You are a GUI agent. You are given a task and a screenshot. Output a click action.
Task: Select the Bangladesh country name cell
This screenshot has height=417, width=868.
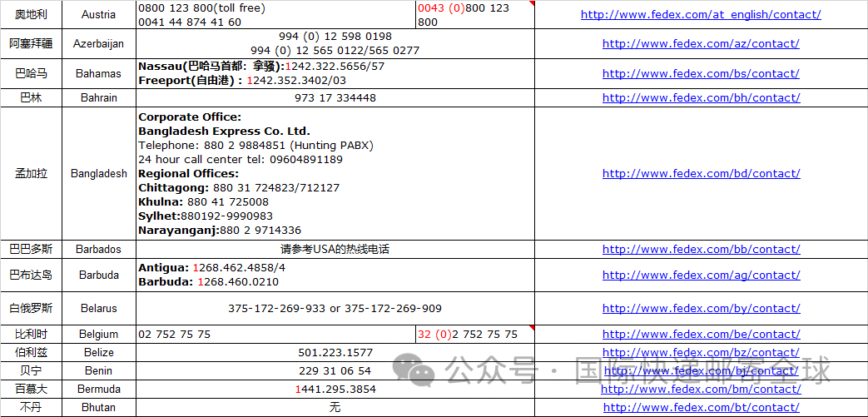click(98, 173)
